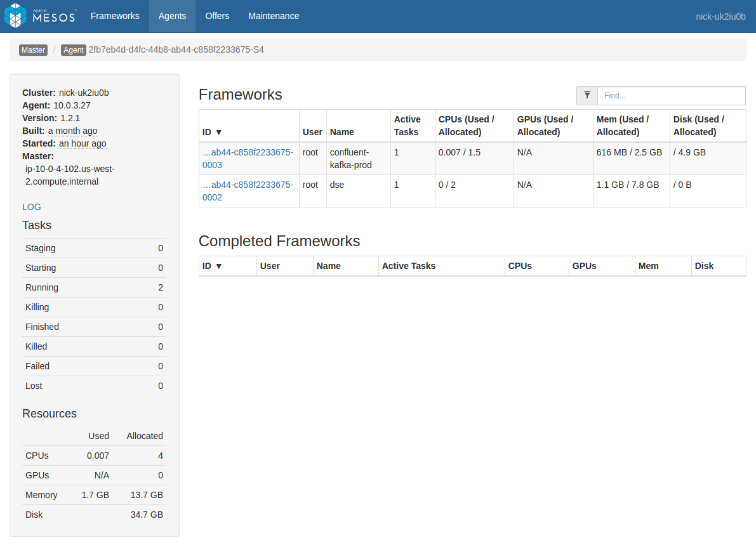This screenshot has height=545, width=756.
Task: Go to the Maintenance page
Action: click(x=274, y=16)
